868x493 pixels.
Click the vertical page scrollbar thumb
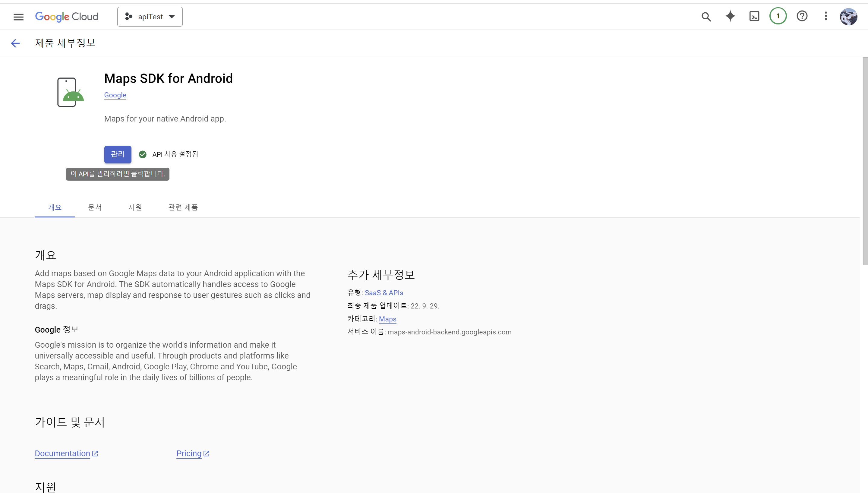(865, 161)
